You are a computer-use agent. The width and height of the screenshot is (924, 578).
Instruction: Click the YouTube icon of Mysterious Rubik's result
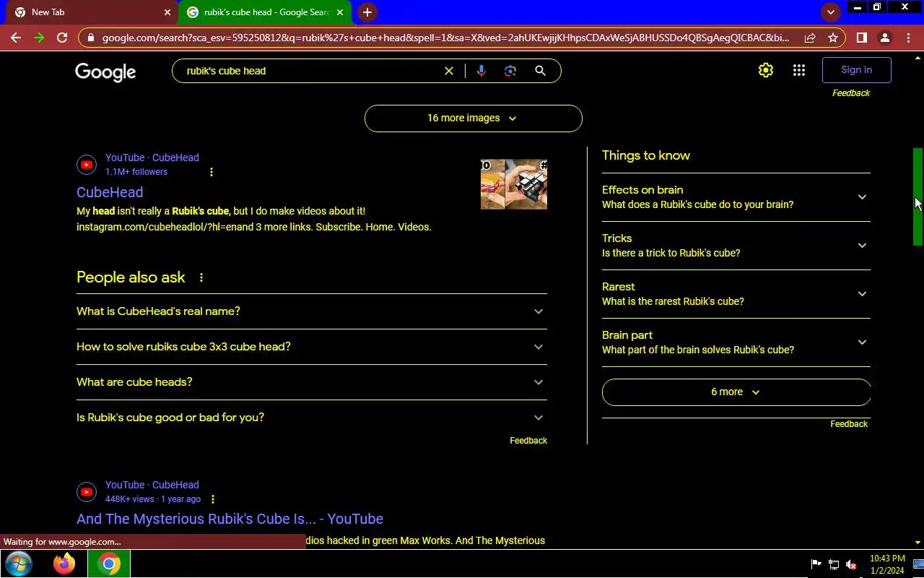[87, 492]
